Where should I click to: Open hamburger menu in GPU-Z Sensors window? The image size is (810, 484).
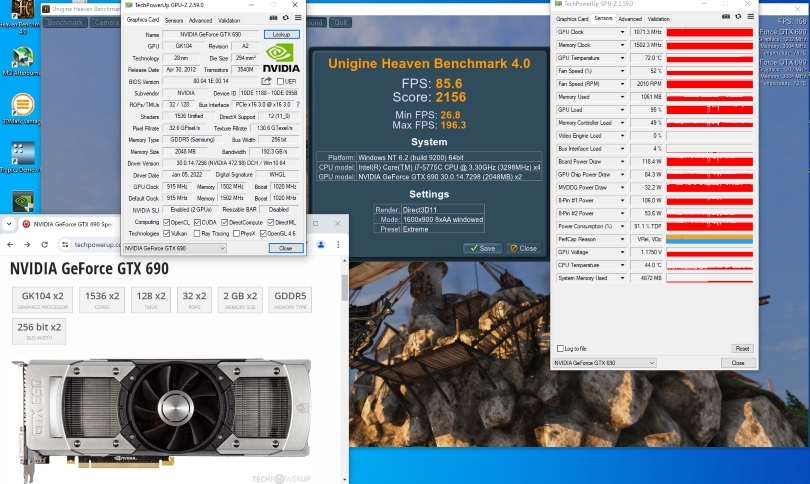pyautogui.click(x=751, y=17)
